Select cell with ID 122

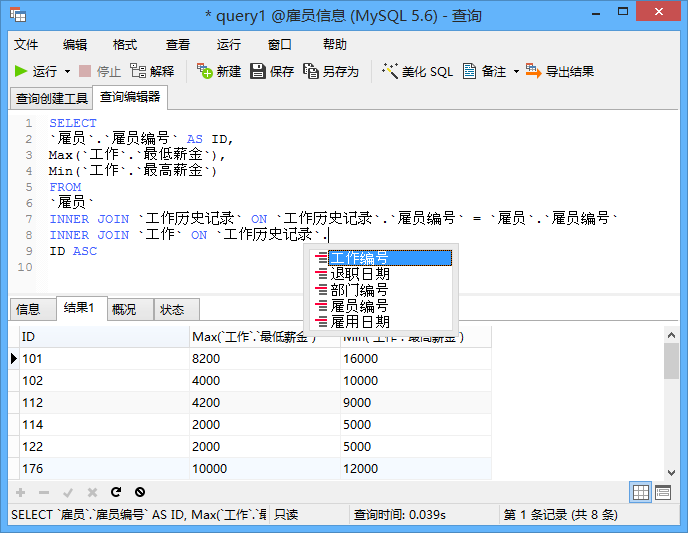click(x=104, y=447)
